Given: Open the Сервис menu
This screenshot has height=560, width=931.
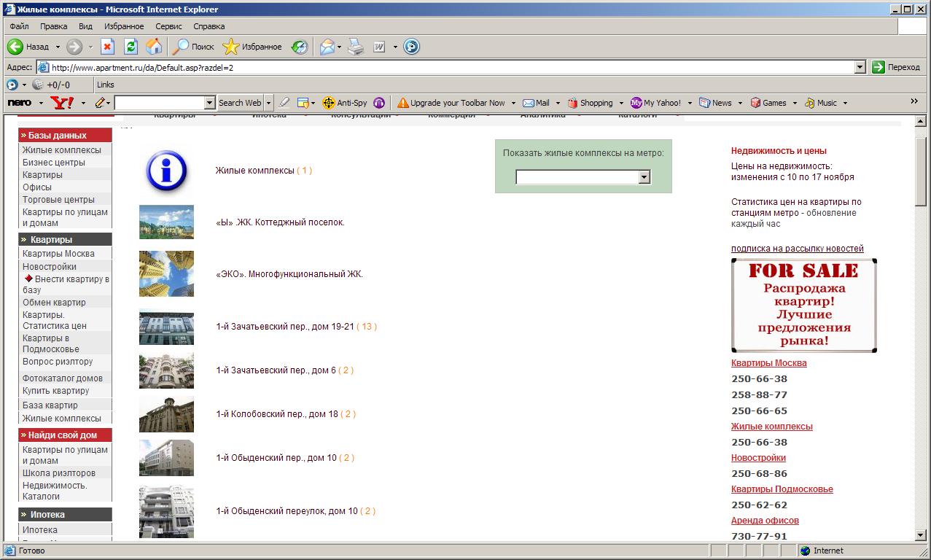Looking at the screenshot, I should click(x=168, y=26).
